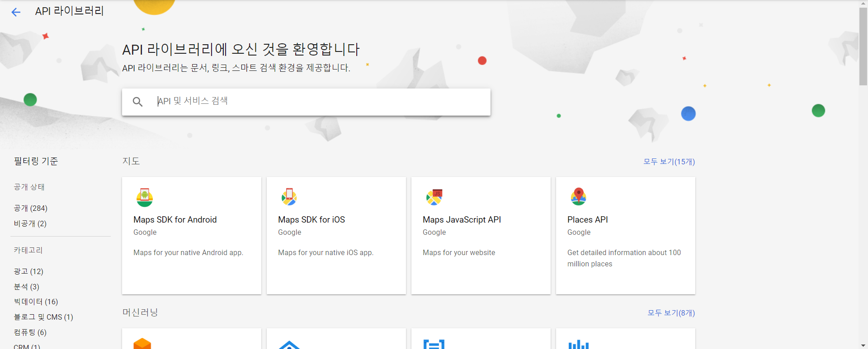The image size is (868, 349).
Task: Click 'Maps for your native Android app.' description
Action: pos(188,253)
